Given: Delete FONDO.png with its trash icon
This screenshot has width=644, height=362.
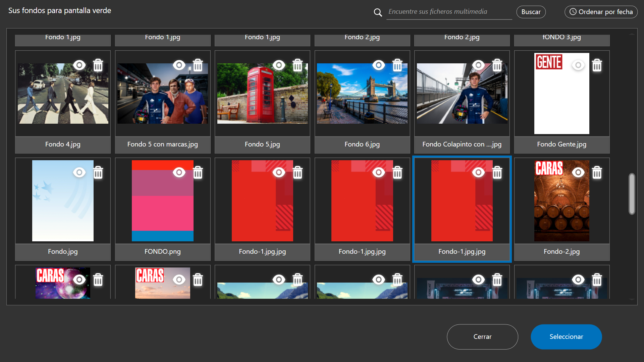Looking at the screenshot, I should click(x=198, y=172).
